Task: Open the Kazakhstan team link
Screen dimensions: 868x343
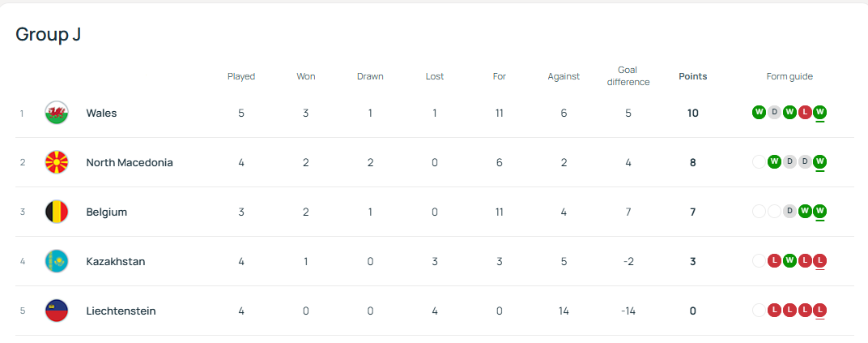Action: pyautogui.click(x=115, y=261)
